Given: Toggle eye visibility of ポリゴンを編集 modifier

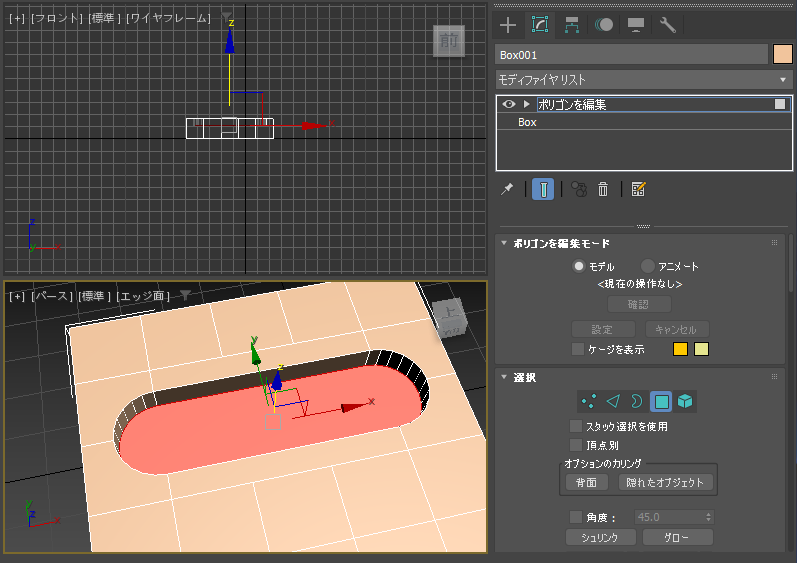Looking at the screenshot, I should (x=509, y=104).
